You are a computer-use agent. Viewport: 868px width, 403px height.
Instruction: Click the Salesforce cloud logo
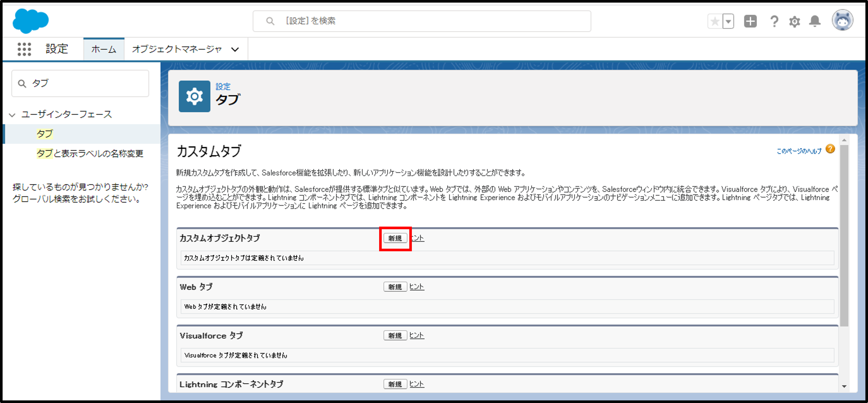(x=30, y=21)
